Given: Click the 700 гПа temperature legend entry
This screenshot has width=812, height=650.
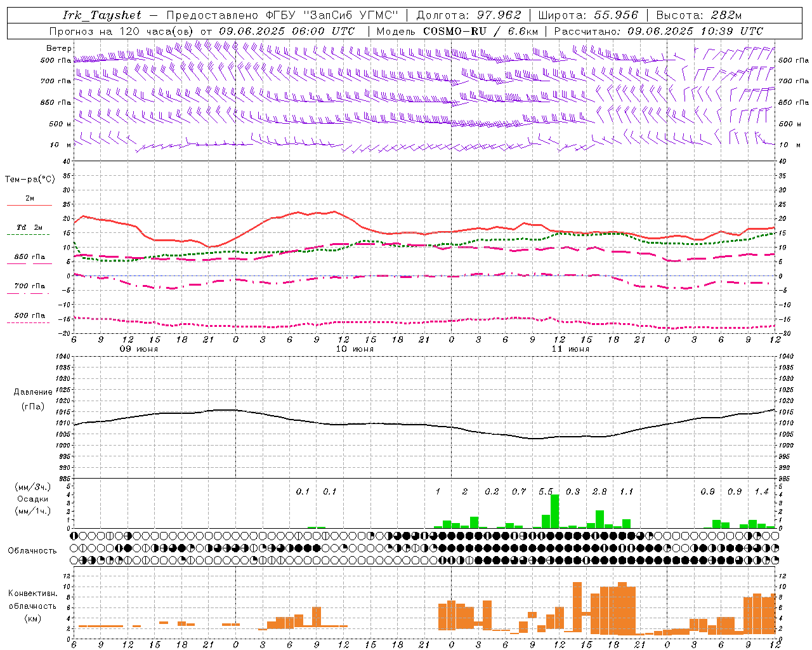Looking at the screenshot, I should click(30, 286).
